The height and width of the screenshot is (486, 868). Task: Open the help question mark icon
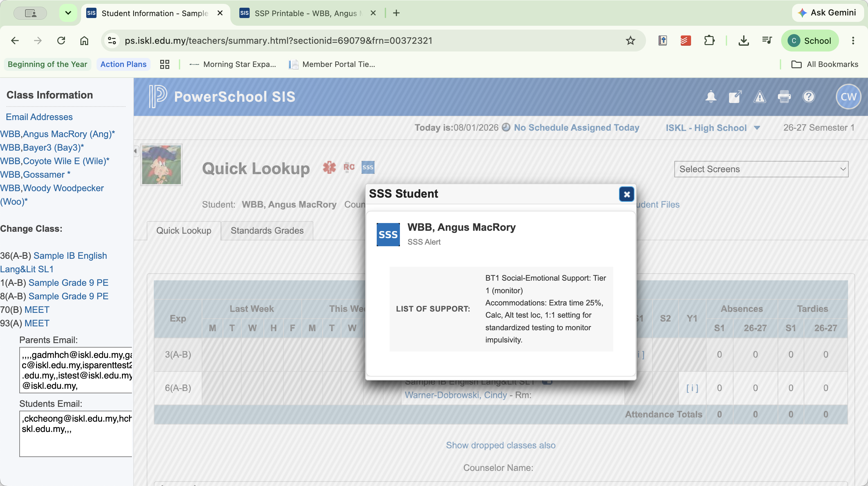(x=809, y=97)
